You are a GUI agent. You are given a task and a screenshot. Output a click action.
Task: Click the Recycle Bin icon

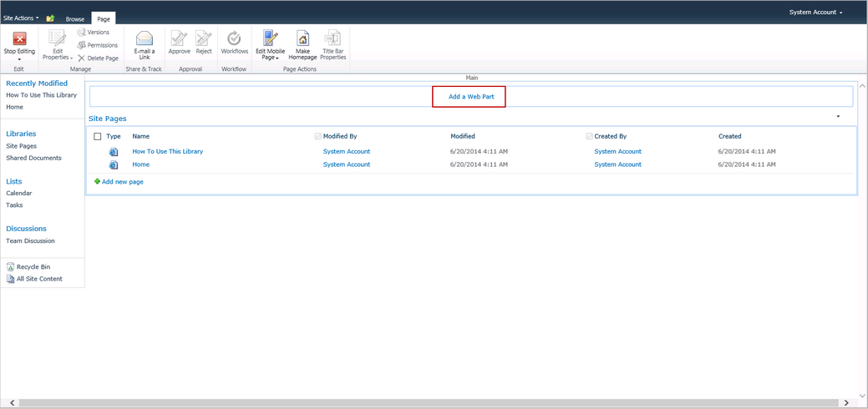[x=11, y=267]
